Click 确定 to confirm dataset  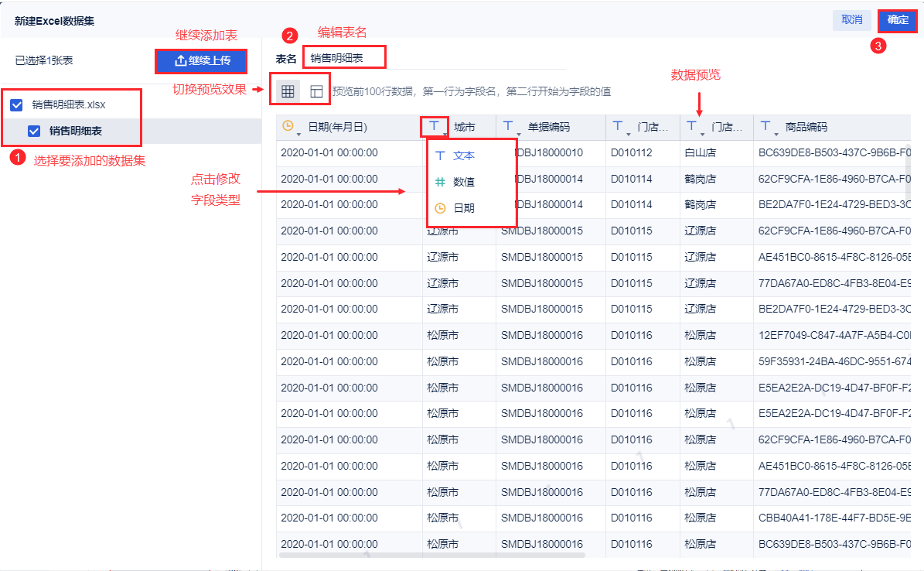[898, 20]
